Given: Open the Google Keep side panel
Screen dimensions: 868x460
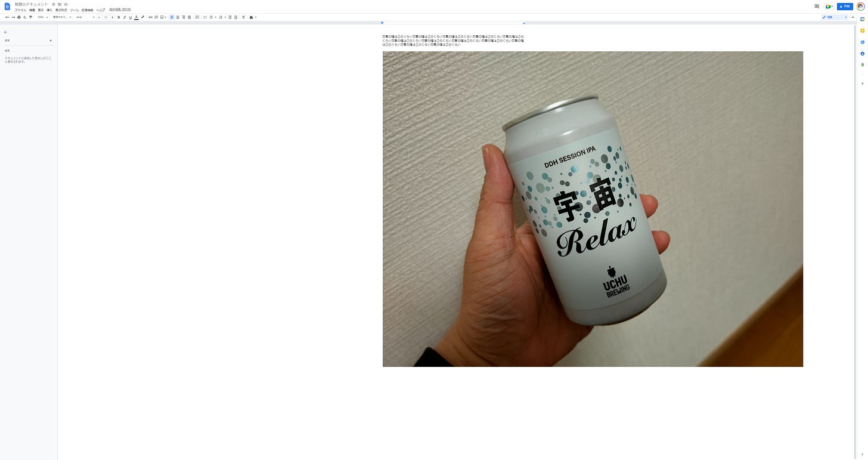Looking at the screenshot, I should 862,30.
